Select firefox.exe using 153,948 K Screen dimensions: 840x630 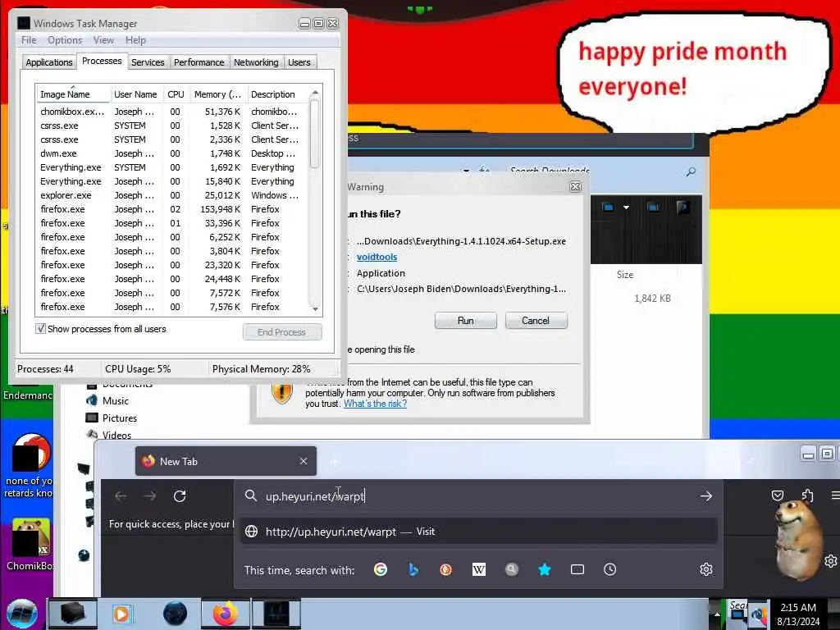pyautogui.click(x=171, y=209)
